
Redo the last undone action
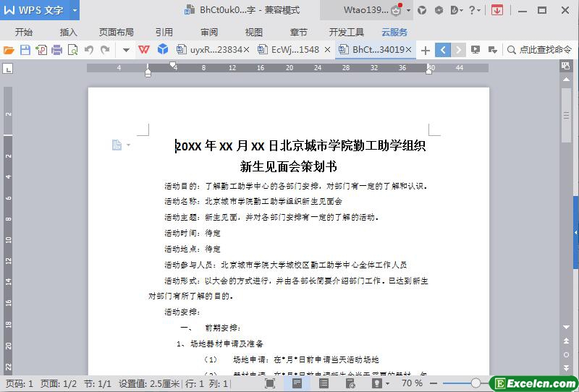click(105, 49)
